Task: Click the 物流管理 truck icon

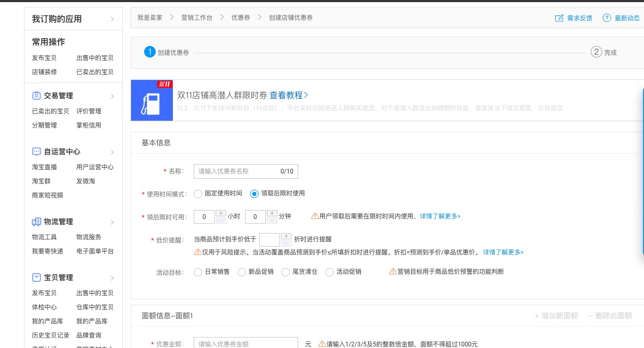Action: coord(37,222)
